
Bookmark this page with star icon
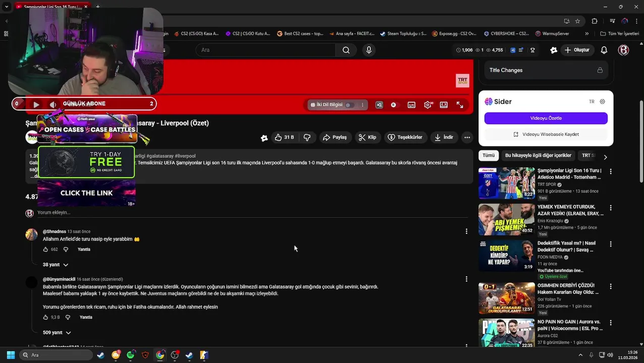click(577, 21)
